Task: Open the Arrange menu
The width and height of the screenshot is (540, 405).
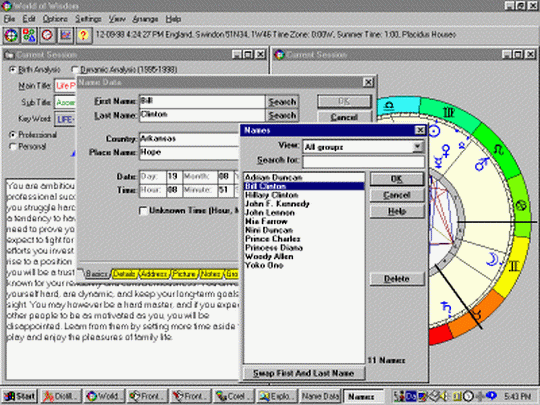Action: 145,19
